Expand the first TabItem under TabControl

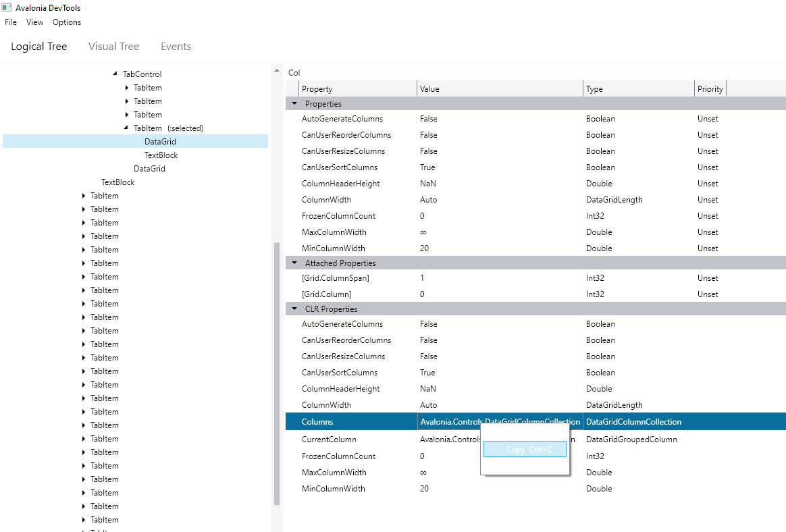point(126,87)
